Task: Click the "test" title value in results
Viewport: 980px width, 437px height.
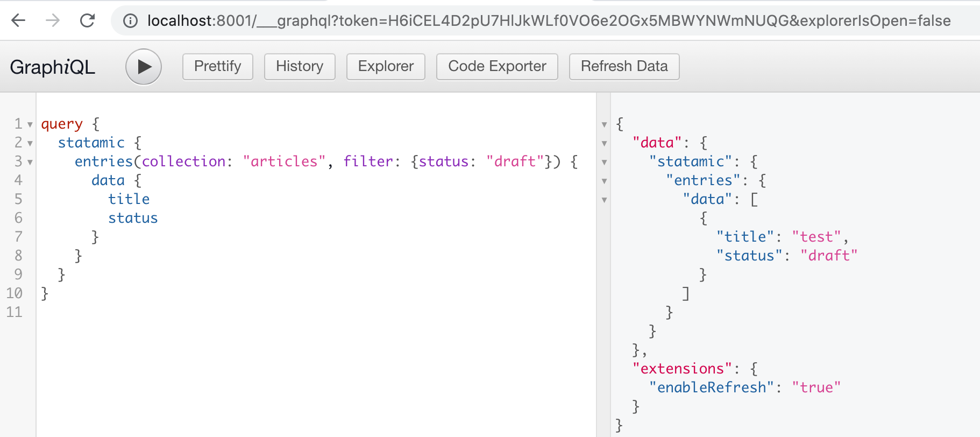Action: (x=816, y=237)
